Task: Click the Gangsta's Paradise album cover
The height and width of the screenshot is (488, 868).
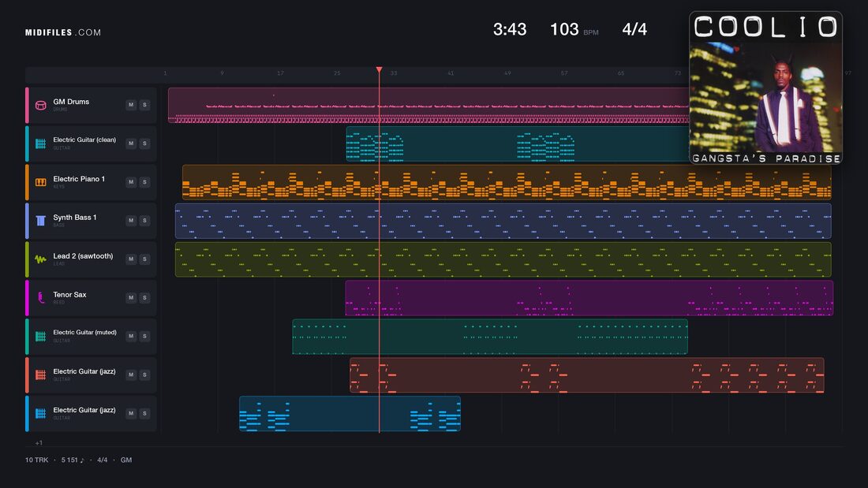Action: click(x=765, y=88)
